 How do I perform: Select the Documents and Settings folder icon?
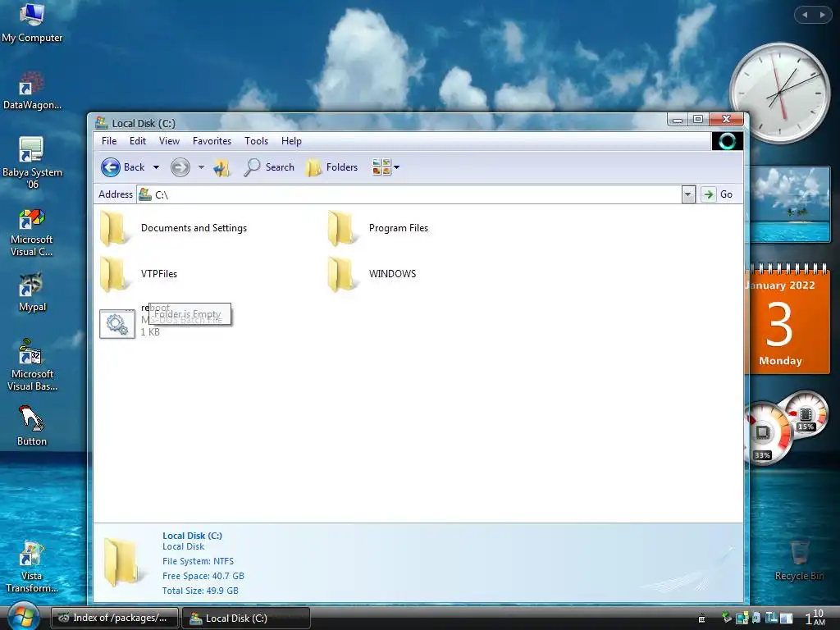point(113,228)
